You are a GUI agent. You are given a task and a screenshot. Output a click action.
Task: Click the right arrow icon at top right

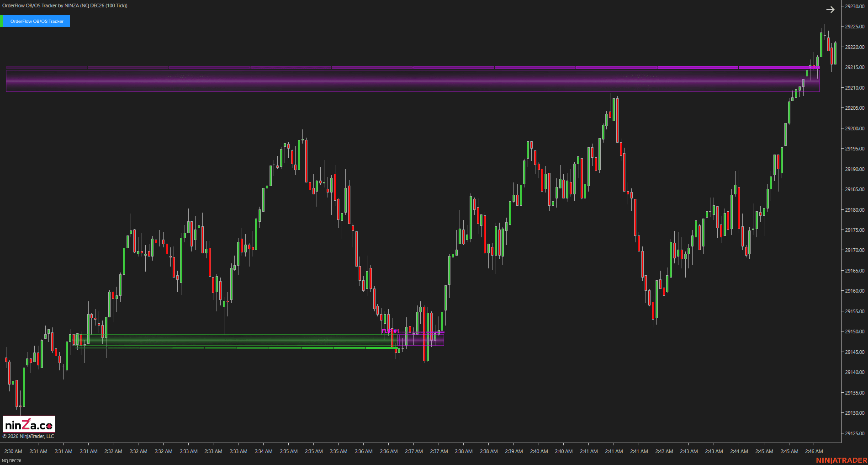tap(831, 10)
